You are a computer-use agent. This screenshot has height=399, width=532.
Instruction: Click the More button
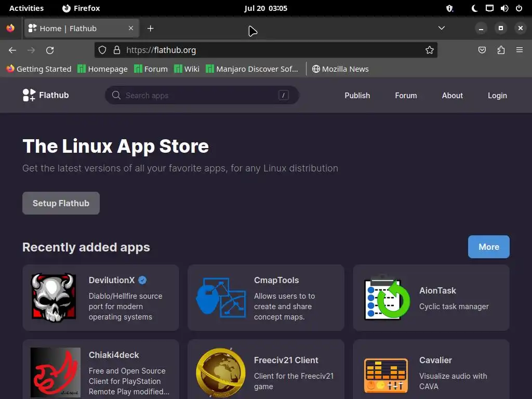[x=488, y=247]
